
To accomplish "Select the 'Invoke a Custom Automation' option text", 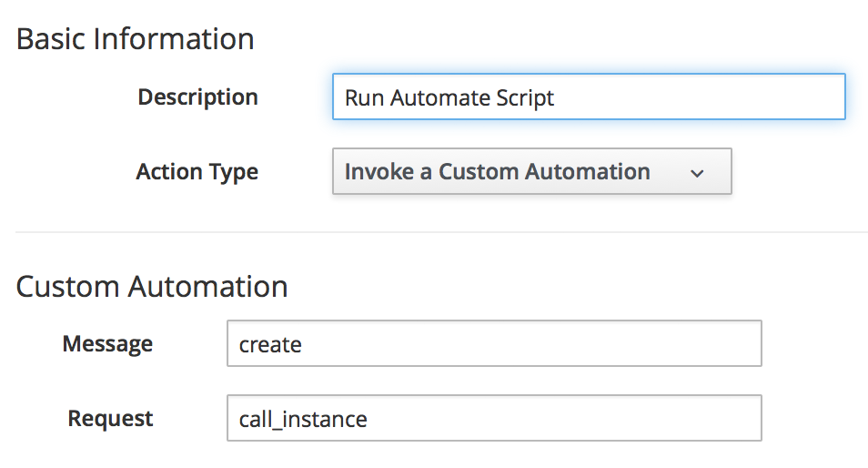I will [497, 172].
